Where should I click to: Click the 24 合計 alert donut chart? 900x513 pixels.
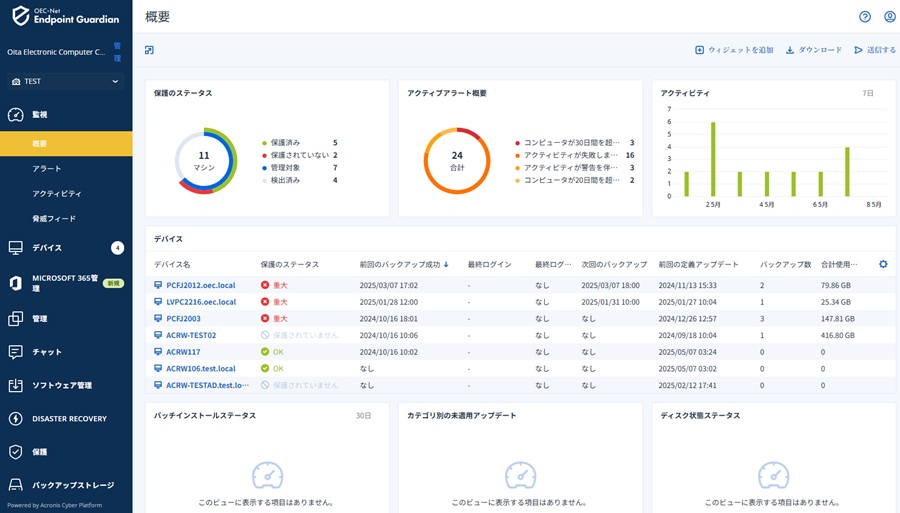point(457,161)
